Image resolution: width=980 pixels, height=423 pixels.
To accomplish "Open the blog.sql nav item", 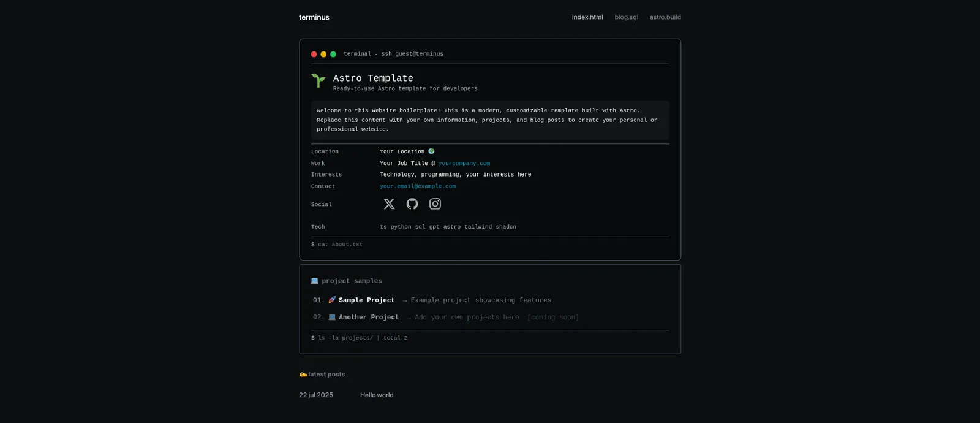I will (x=626, y=17).
